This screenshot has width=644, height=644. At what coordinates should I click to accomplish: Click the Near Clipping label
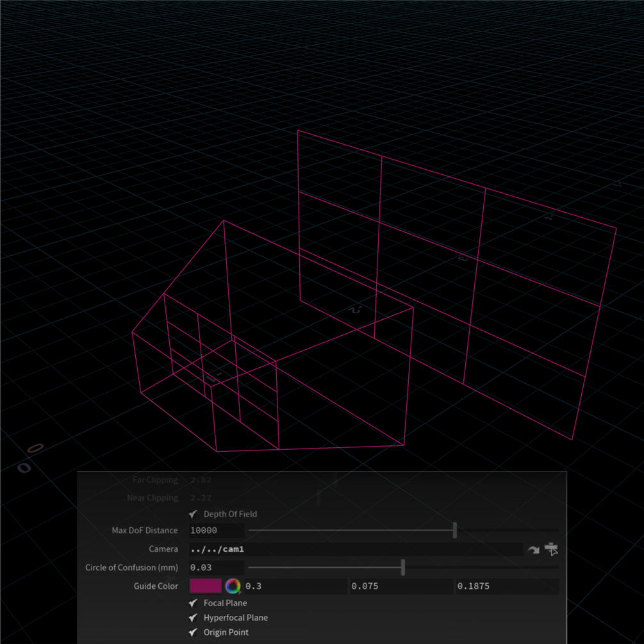(153, 498)
